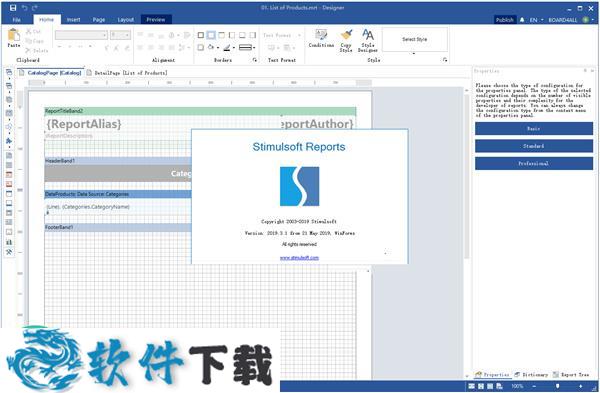Open the Dictionary panel tab
The image size is (600, 393).
tap(532, 375)
